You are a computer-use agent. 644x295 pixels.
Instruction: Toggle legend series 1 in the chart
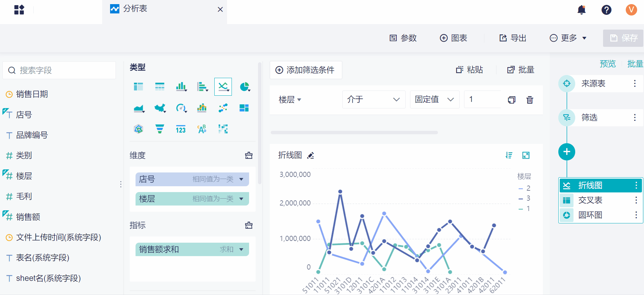pyautogui.click(x=525, y=209)
